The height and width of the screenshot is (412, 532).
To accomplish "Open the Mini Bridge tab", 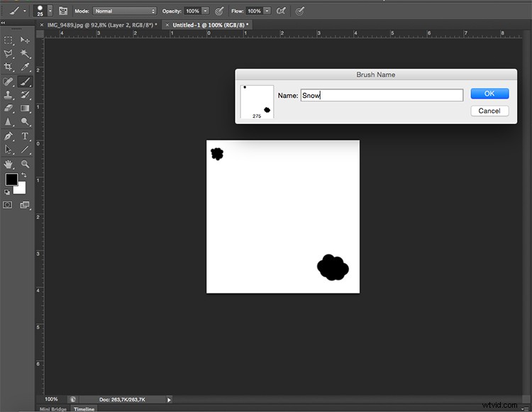I will (53, 409).
